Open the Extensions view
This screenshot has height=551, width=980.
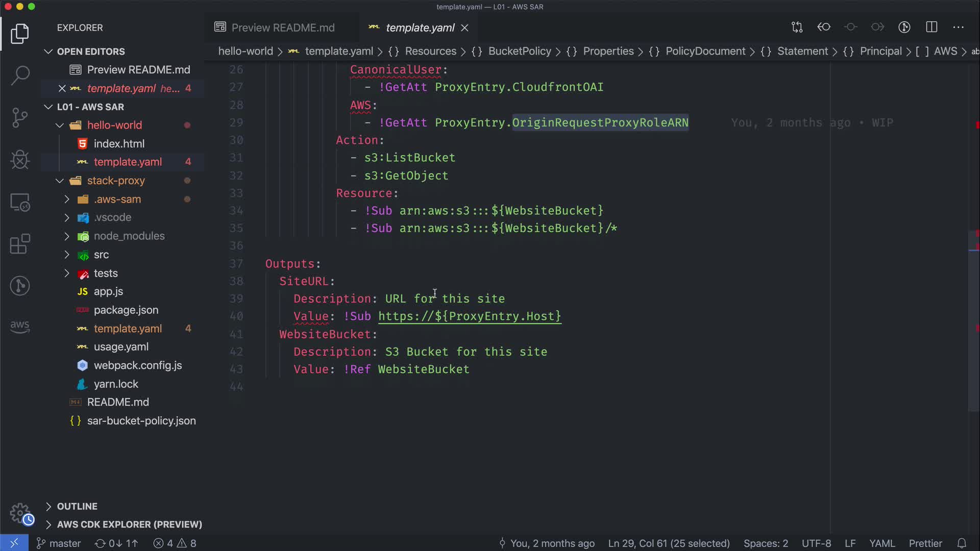(x=20, y=244)
